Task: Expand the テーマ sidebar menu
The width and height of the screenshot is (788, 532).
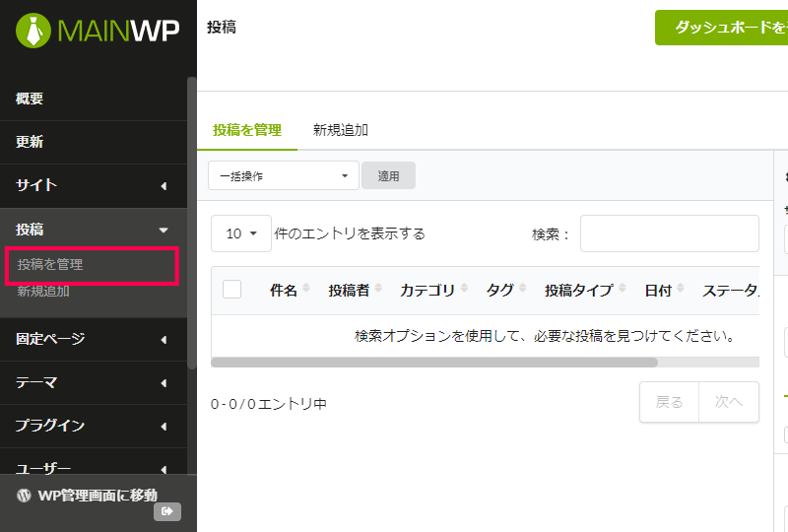Action: 94,382
